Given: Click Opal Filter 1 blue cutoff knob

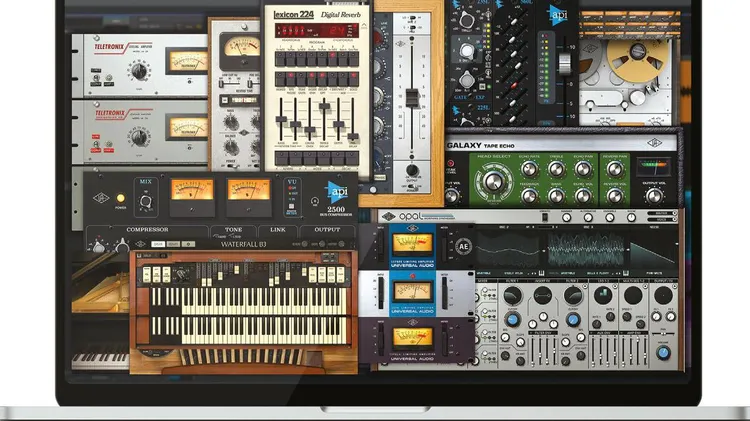Looking at the screenshot, I should [512, 320].
